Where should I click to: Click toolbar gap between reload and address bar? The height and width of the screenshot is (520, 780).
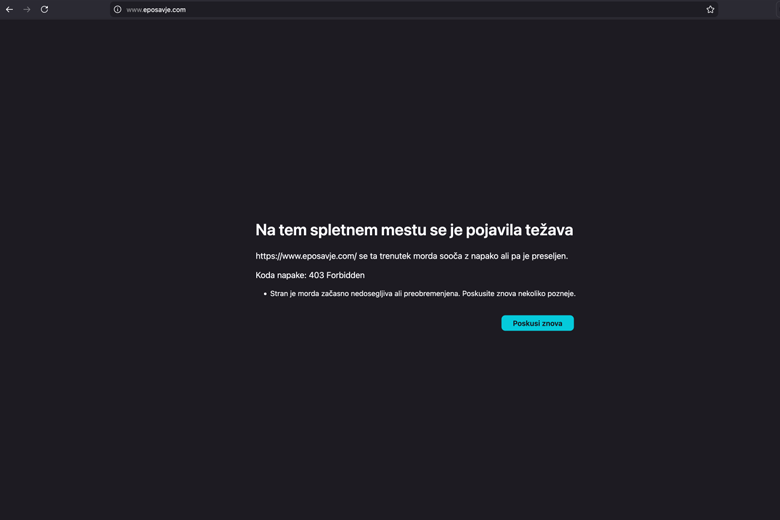pos(80,10)
